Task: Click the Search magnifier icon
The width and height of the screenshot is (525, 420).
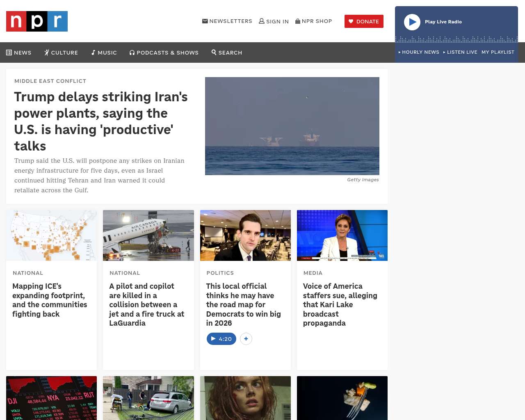Action: (x=214, y=52)
